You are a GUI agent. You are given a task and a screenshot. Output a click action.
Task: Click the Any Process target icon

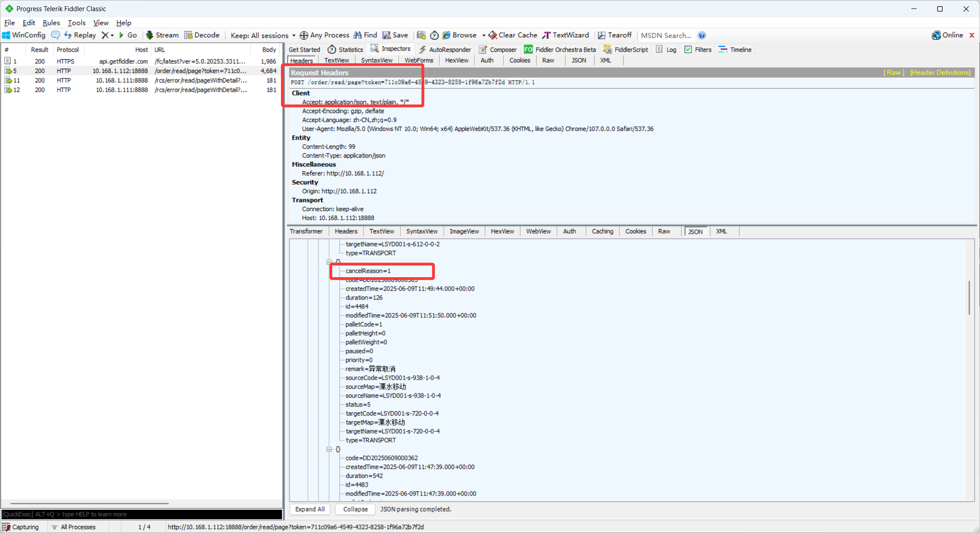click(304, 35)
